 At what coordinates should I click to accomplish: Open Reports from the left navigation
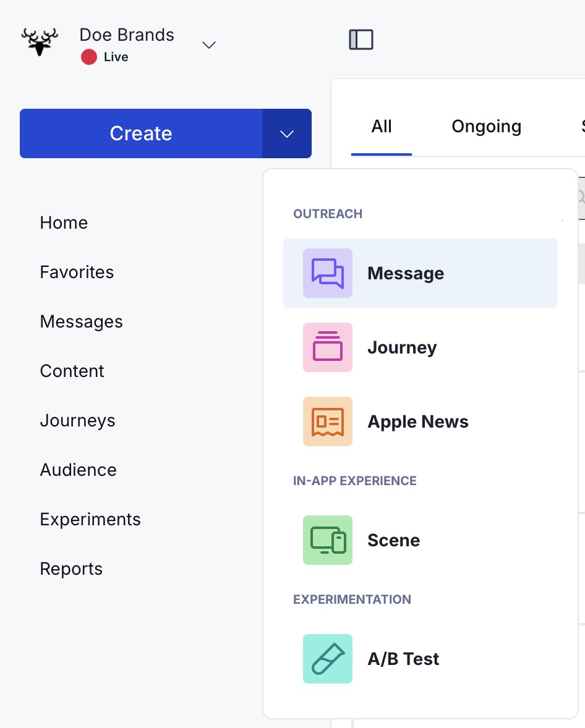(71, 569)
